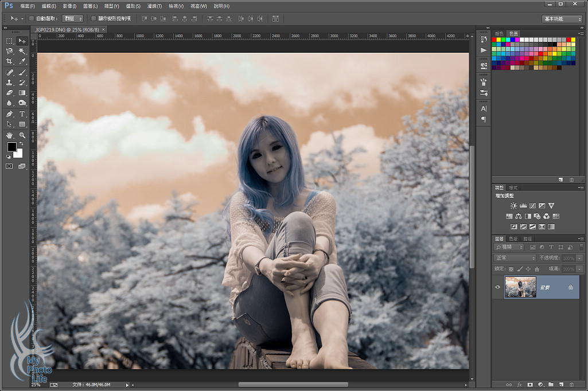588x391 pixels.
Task: Close the _IGP0219.DNG document tab
Action: pos(103,29)
